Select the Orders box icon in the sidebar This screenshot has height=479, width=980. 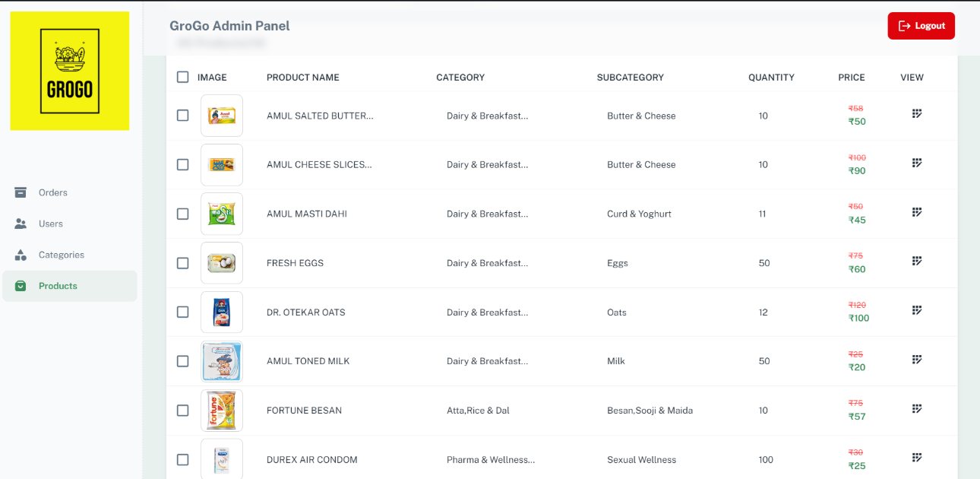click(20, 192)
